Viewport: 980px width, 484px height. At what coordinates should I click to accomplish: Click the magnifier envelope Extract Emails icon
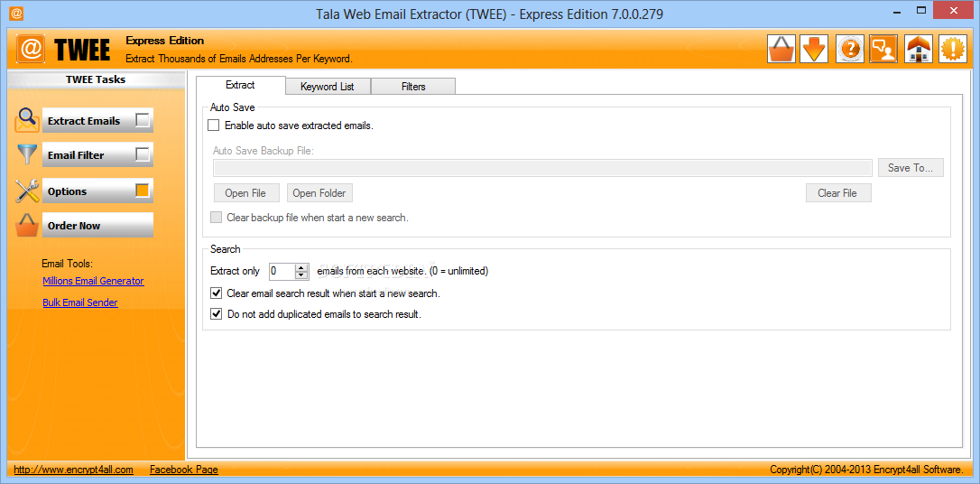[27, 120]
